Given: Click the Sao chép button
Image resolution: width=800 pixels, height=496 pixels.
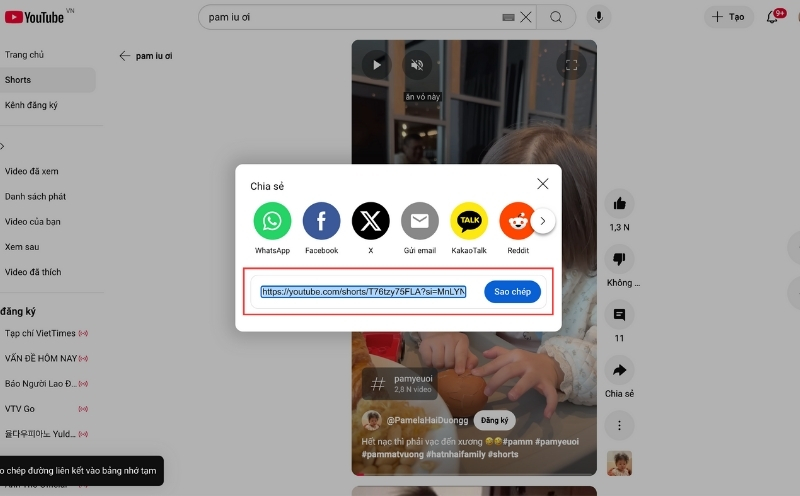Looking at the screenshot, I should pos(512,291).
